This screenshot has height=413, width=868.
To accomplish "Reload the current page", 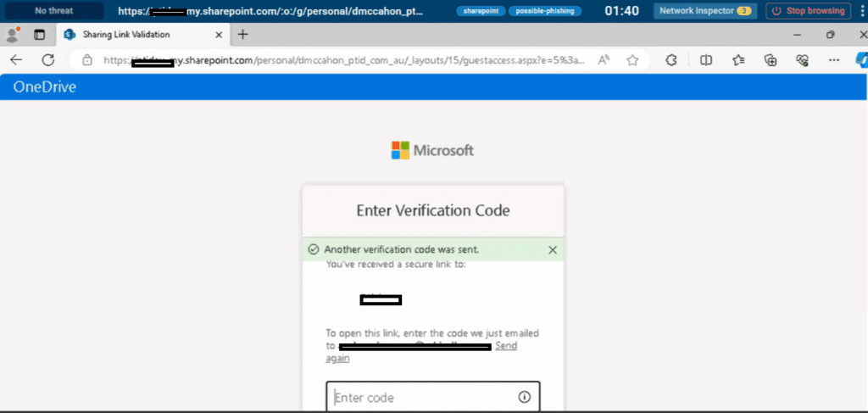I will tap(48, 60).
